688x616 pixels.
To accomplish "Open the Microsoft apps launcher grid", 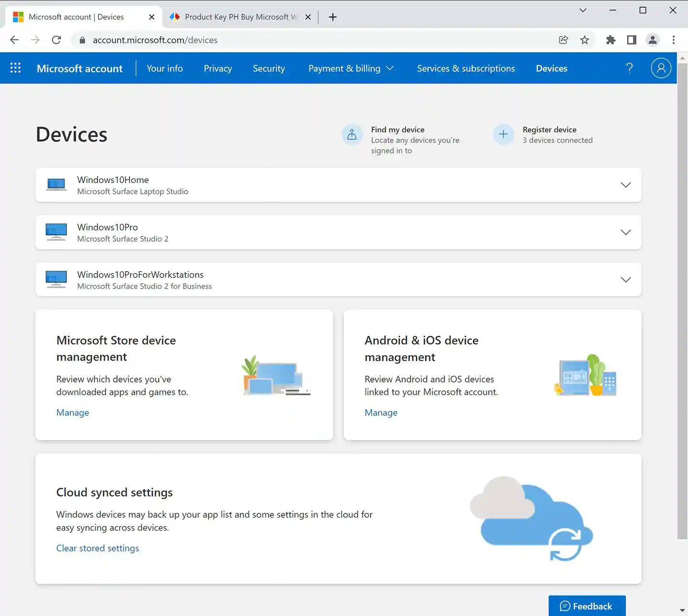I will [15, 68].
